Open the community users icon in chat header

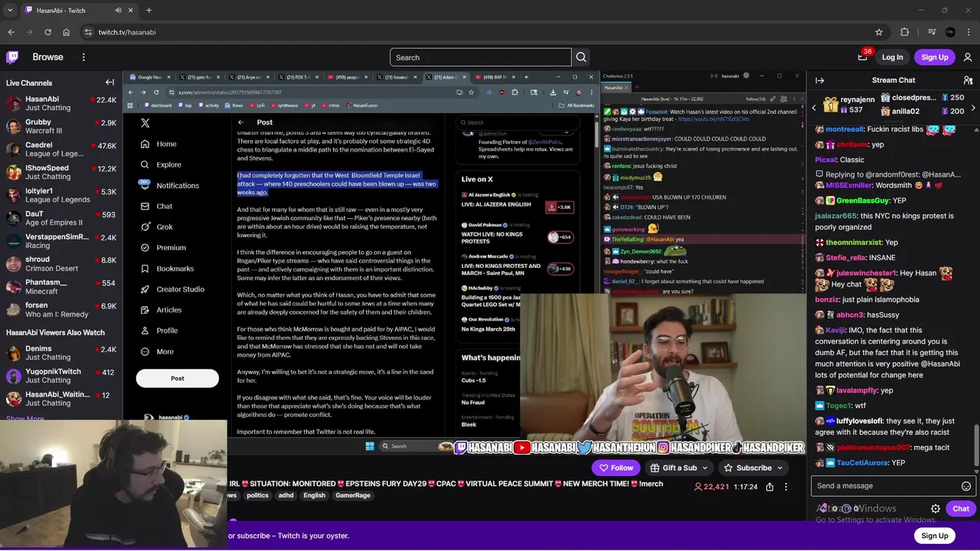[968, 80]
